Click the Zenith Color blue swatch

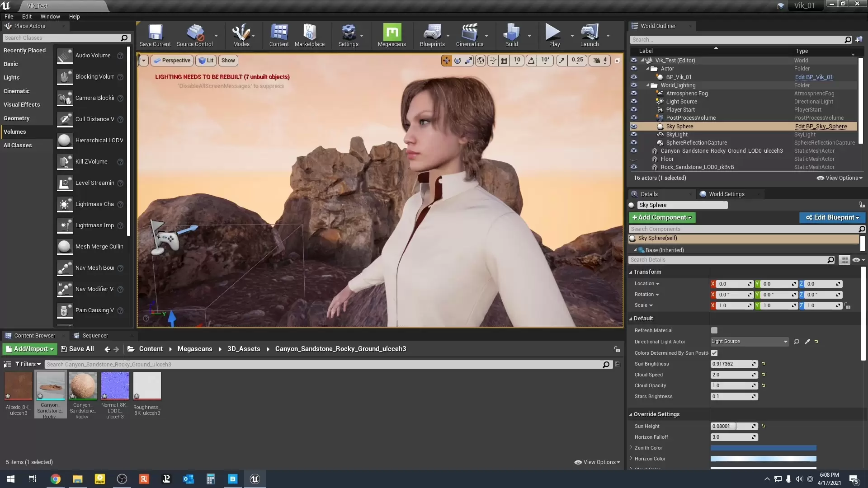coord(763,448)
